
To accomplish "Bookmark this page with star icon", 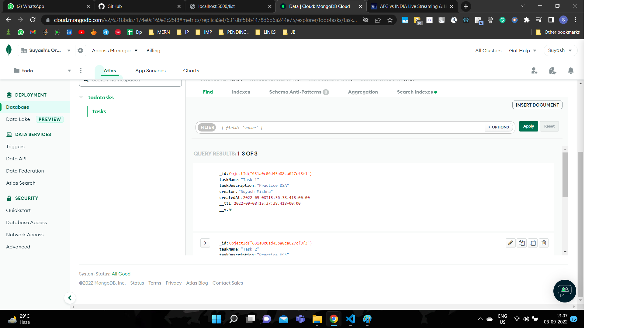I will 390,20.
